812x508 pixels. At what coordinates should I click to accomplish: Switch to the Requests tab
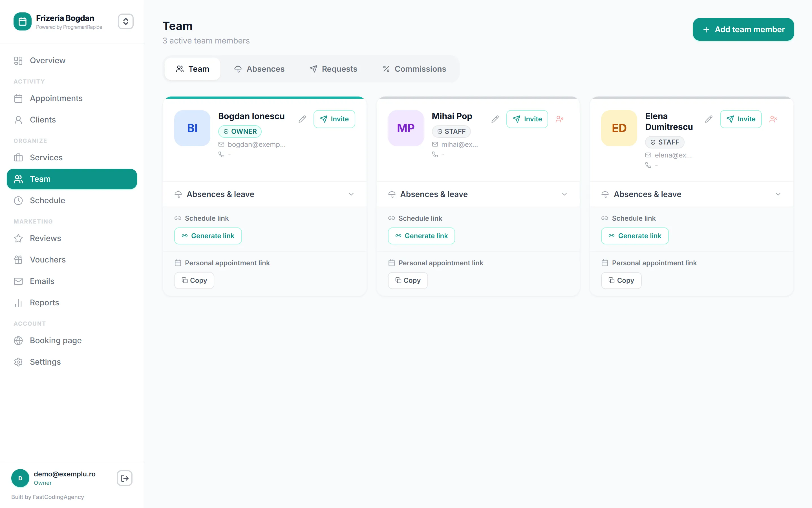pos(333,69)
